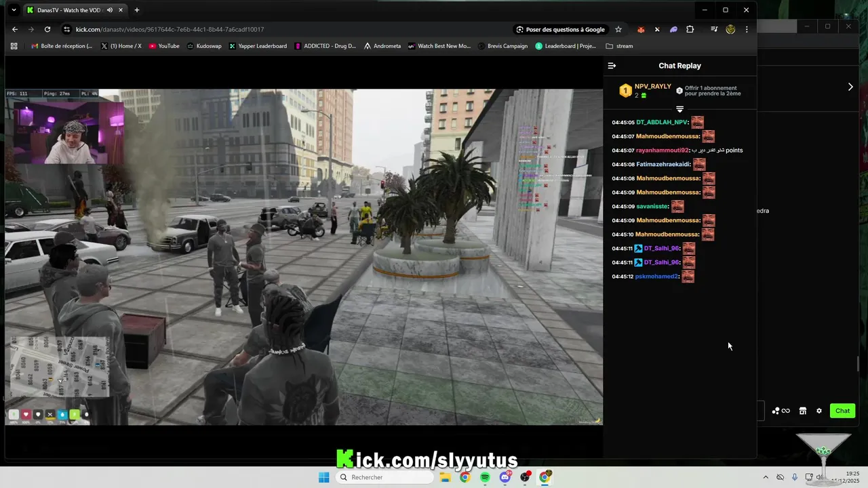Click the emote in DT_ABDLAH_NPV's message
The height and width of the screenshot is (488, 868).
(x=697, y=123)
